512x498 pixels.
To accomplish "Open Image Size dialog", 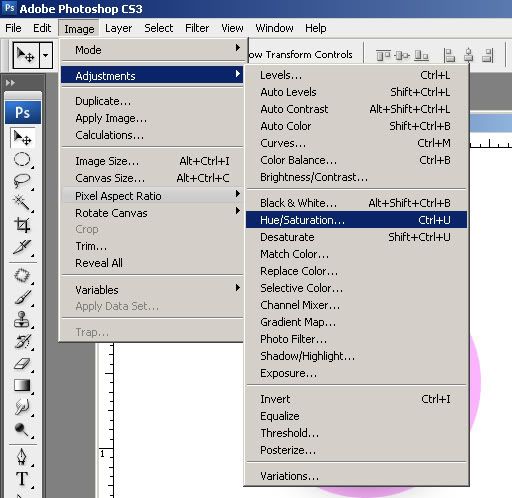I will (152, 161).
